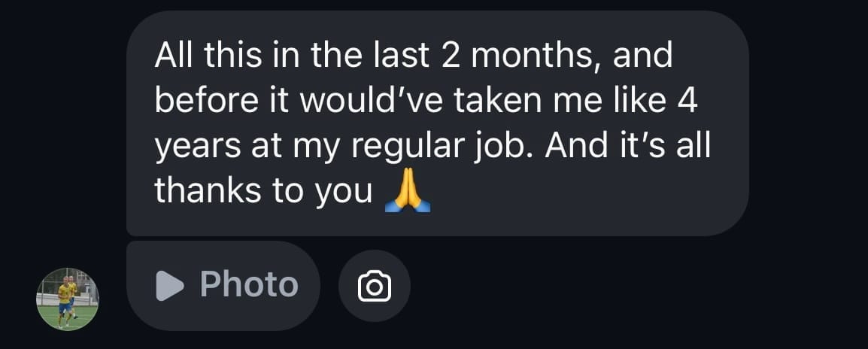Click the "thanks to you" text
The height and width of the screenshot is (349, 868).
[263, 192]
